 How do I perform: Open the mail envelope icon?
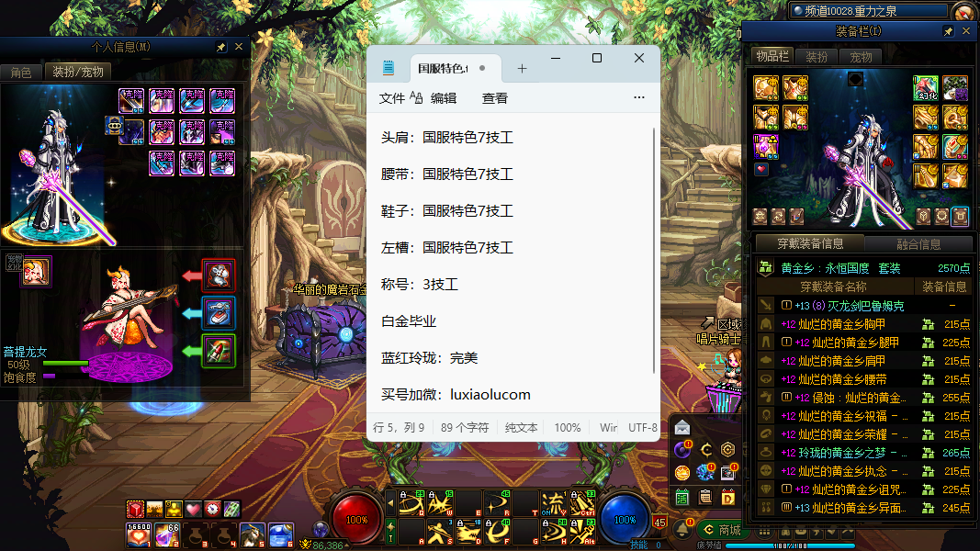(x=681, y=427)
